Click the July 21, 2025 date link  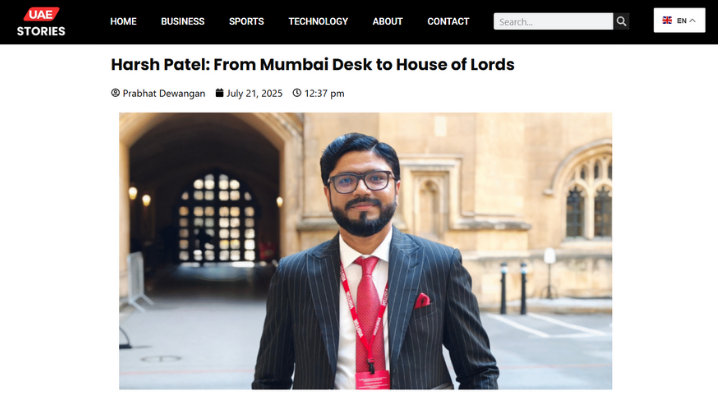[x=255, y=93]
